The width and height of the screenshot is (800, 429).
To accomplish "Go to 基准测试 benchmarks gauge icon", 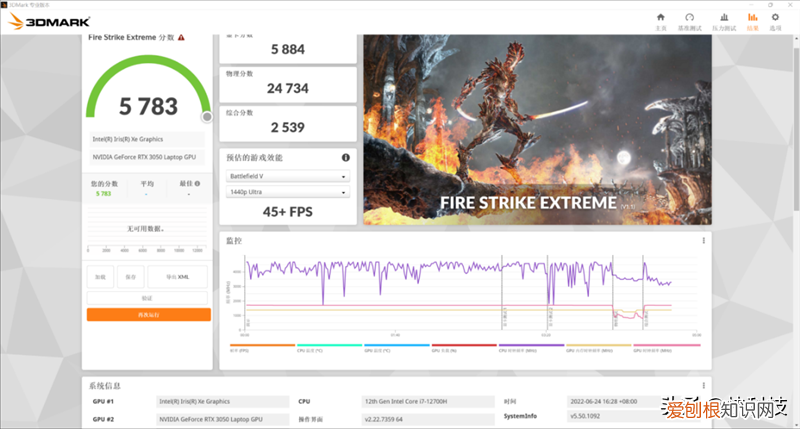I will coord(689,21).
